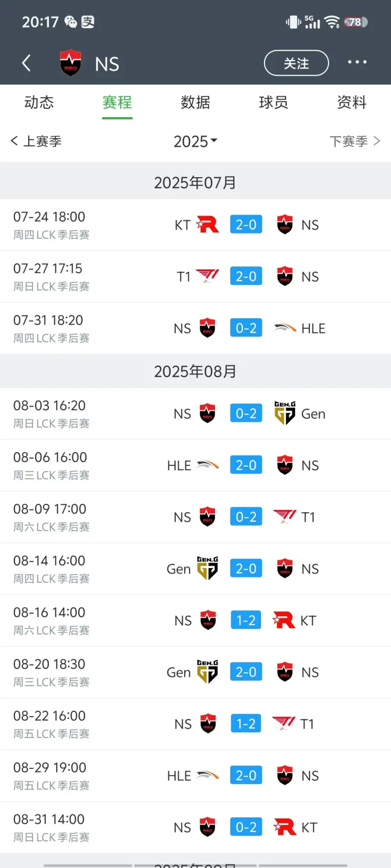Screen dimensions: 391x868
Task: Open the 球员 players tab
Action: point(274,103)
